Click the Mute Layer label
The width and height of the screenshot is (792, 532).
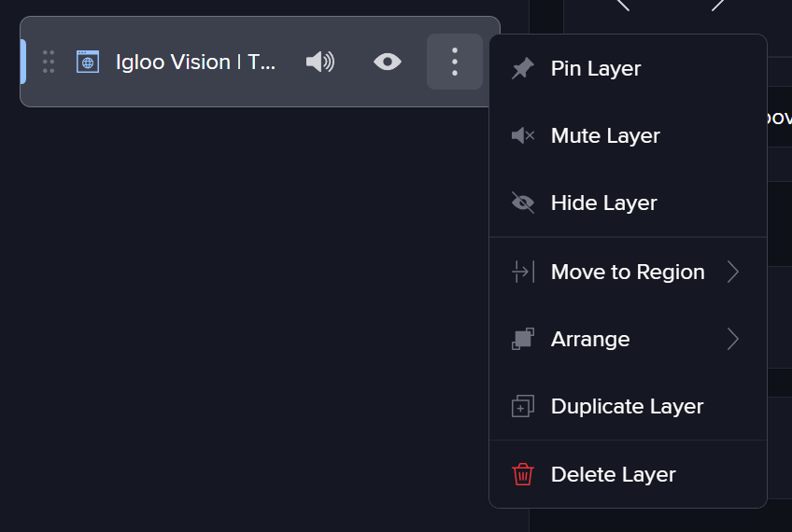[x=605, y=136]
